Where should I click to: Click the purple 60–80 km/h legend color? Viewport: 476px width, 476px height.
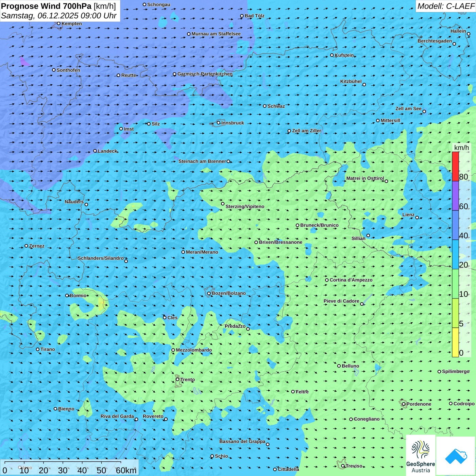(x=455, y=195)
